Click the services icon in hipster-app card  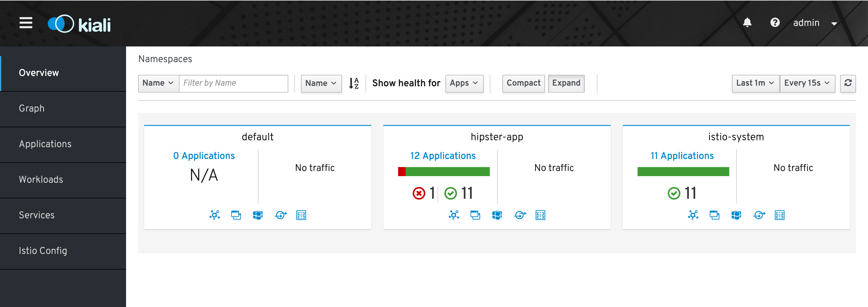coord(520,215)
